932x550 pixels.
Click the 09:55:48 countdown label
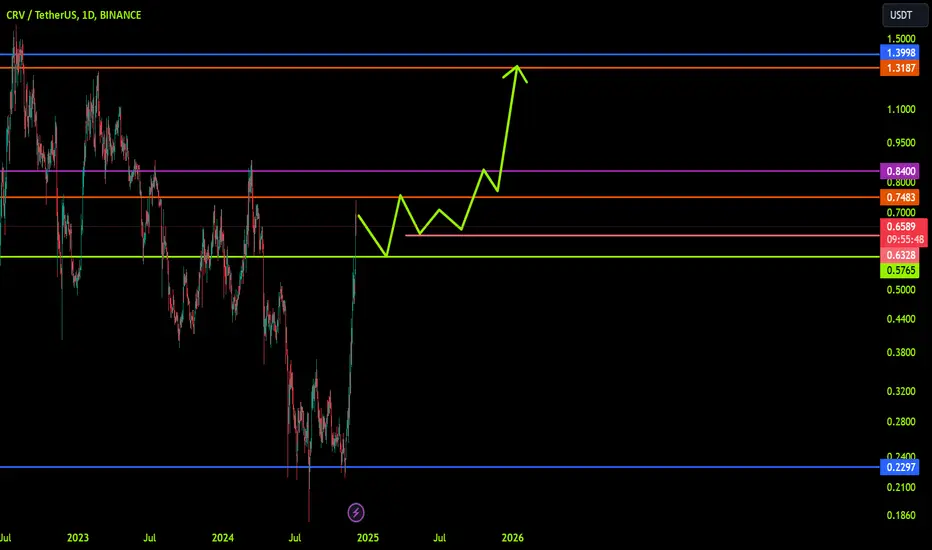tap(903, 240)
